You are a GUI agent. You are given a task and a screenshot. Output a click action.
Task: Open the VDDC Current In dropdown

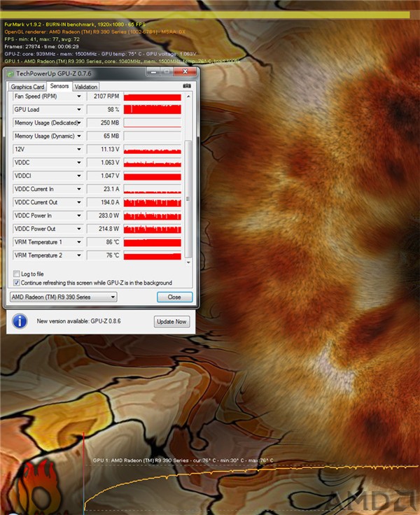coord(79,189)
